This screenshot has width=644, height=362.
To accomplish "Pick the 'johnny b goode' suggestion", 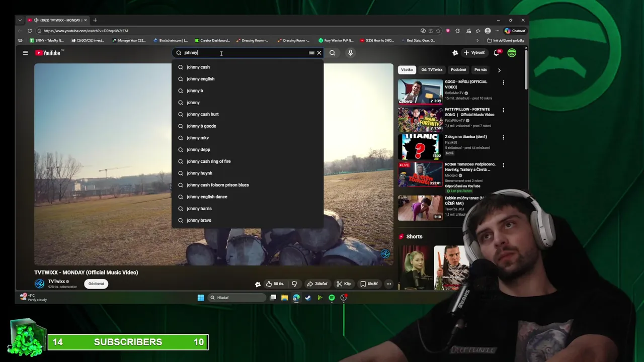I will (x=248, y=126).
